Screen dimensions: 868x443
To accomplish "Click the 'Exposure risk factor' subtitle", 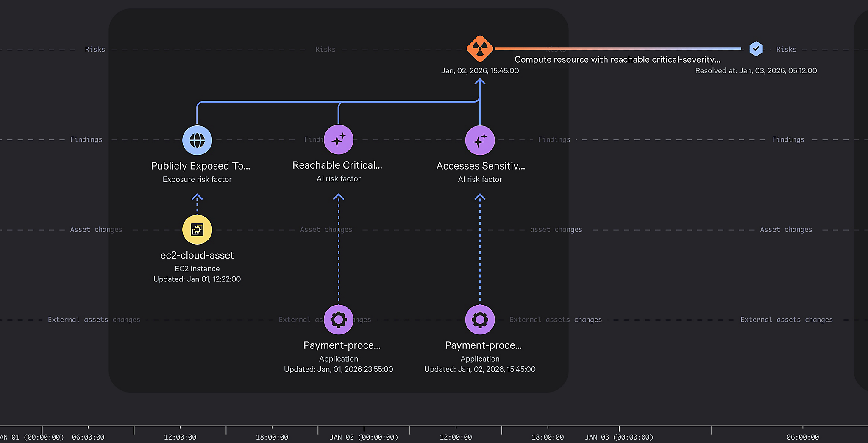I will click(197, 179).
